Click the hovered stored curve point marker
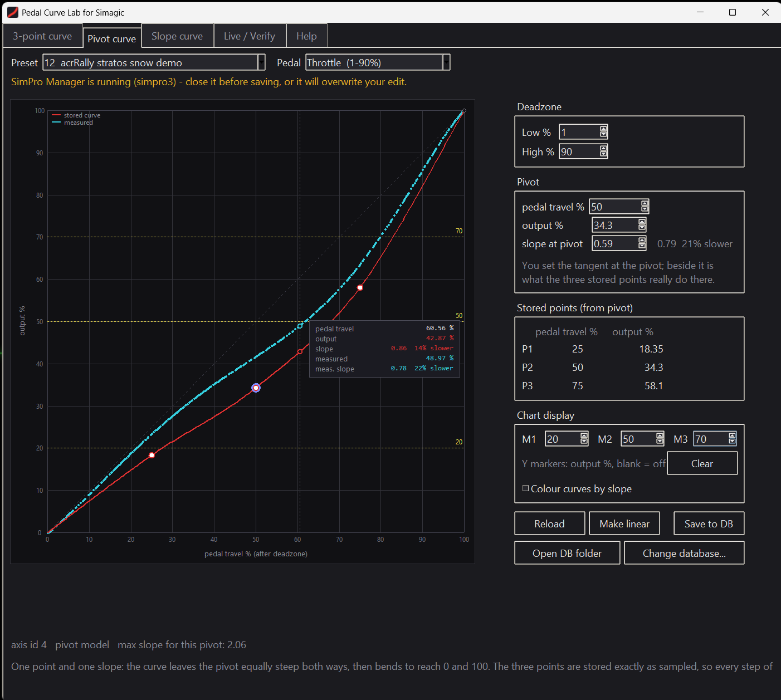 (300, 352)
